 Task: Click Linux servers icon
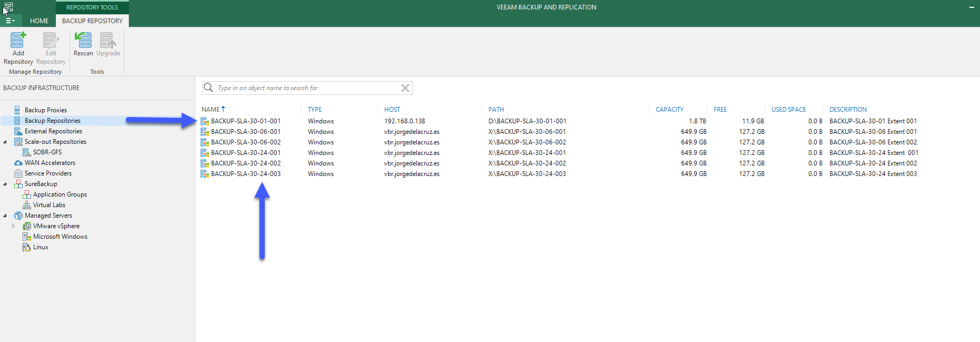[x=27, y=247]
